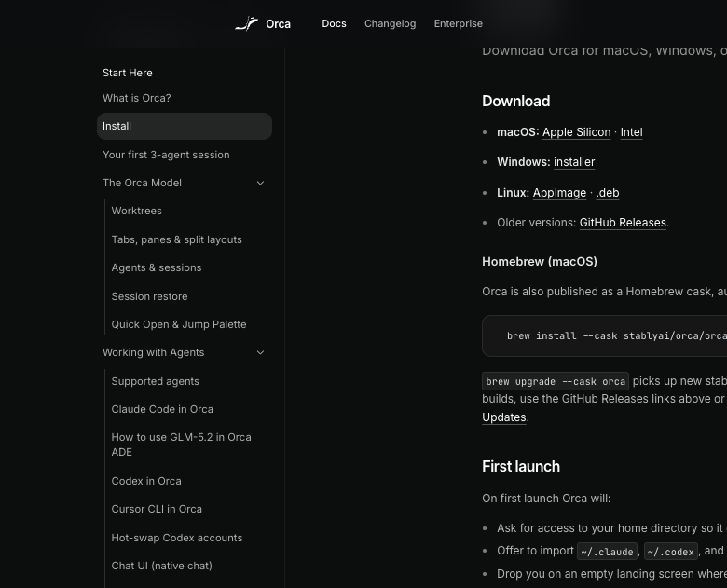Viewport: 727px width, 588px height.
Task: Follow the Updates link
Action: 504,417
